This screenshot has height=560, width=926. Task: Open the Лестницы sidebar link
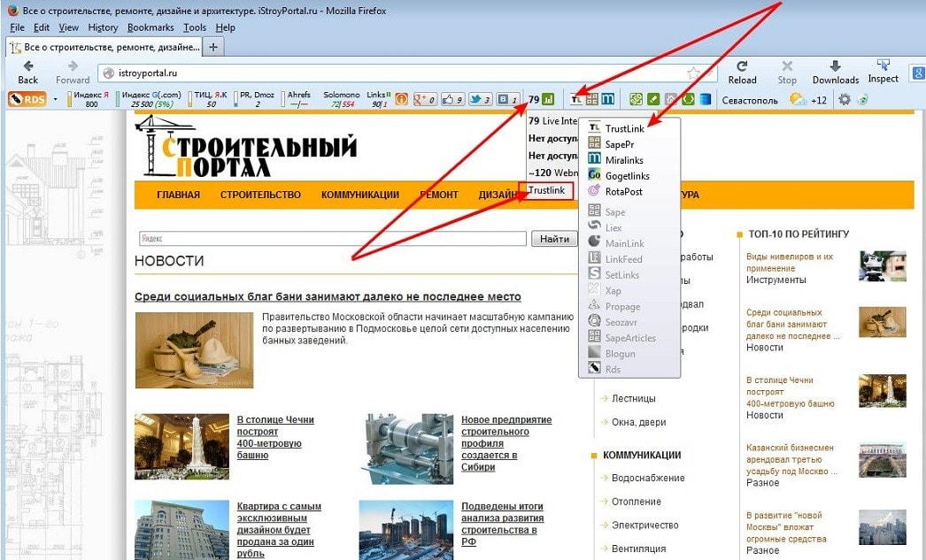click(x=633, y=398)
